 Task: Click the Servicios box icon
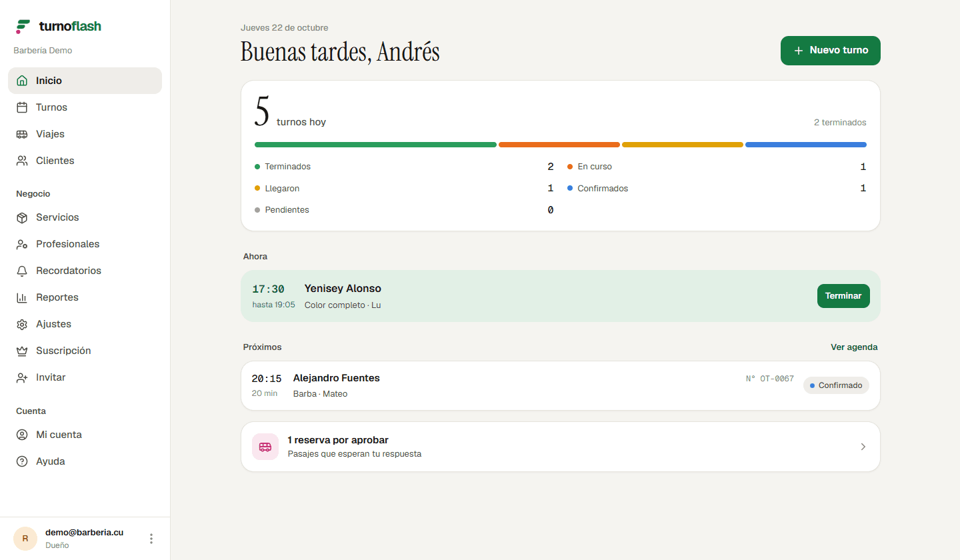click(22, 217)
